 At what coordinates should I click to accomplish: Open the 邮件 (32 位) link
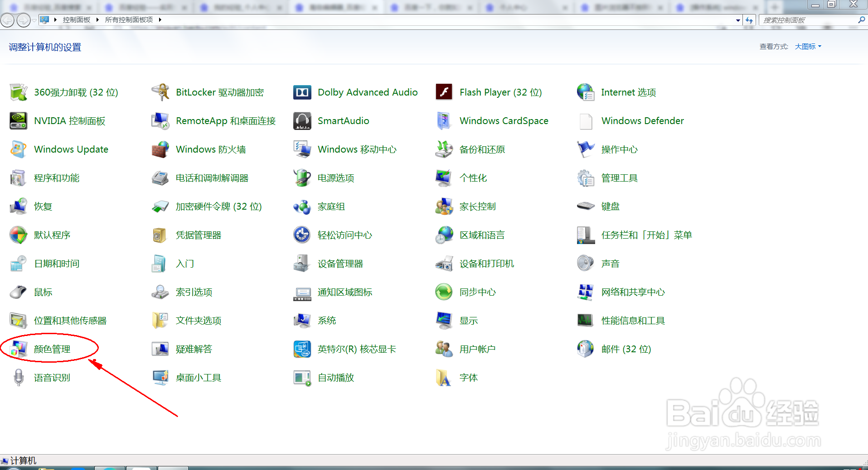pos(626,349)
